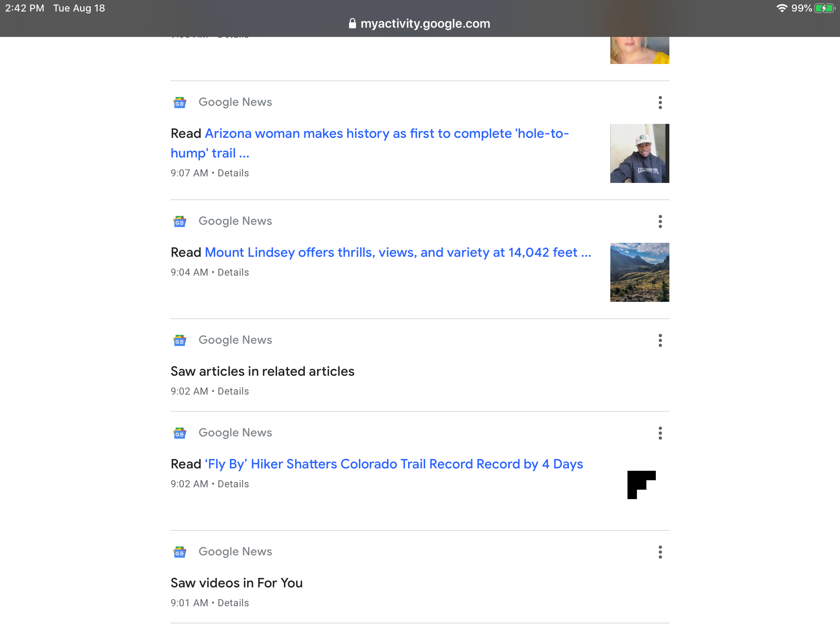View Details for 9:04 AM activity
This screenshot has height=630, width=840.
pyautogui.click(x=233, y=272)
